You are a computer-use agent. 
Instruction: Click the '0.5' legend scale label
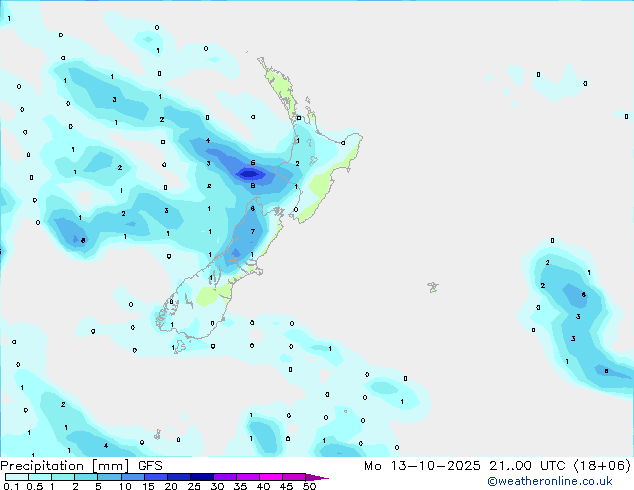tap(34, 486)
